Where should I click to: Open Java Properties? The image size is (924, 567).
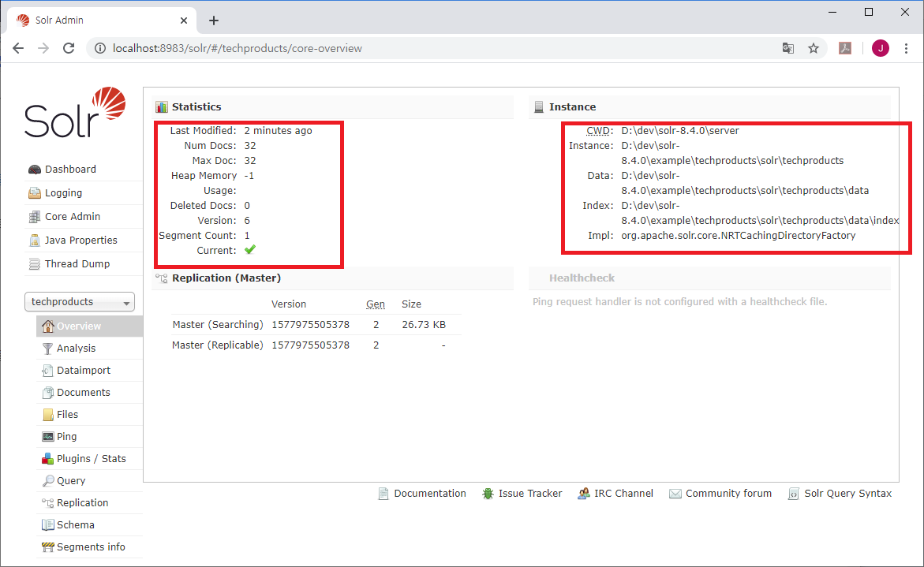click(80, 240)
